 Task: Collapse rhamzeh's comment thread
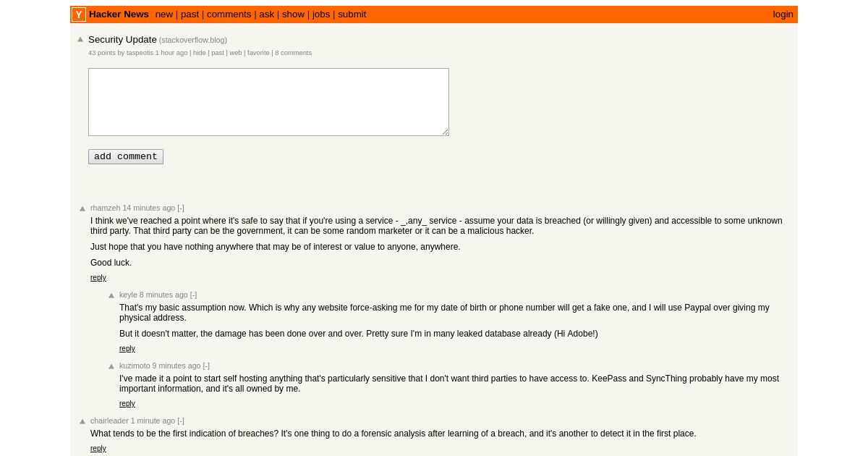point(181,208)
